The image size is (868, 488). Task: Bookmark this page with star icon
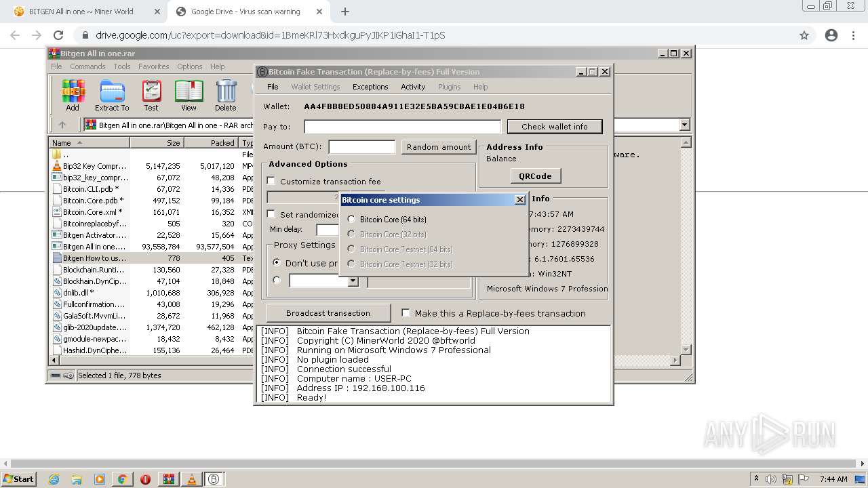[x=804, y=35]
